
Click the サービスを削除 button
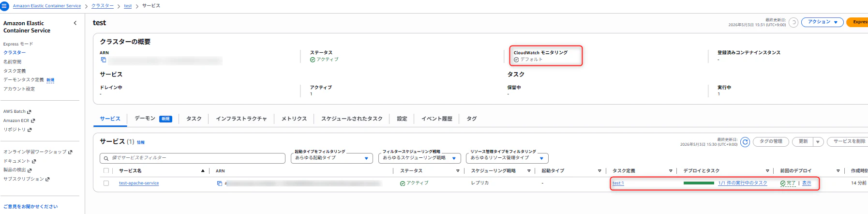[x=849, y=142]
